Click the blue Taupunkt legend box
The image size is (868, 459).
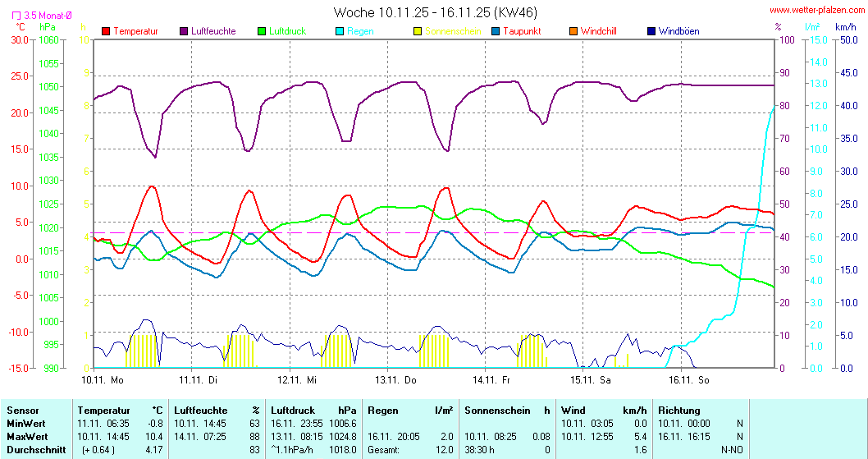click(x=496, y=31)
